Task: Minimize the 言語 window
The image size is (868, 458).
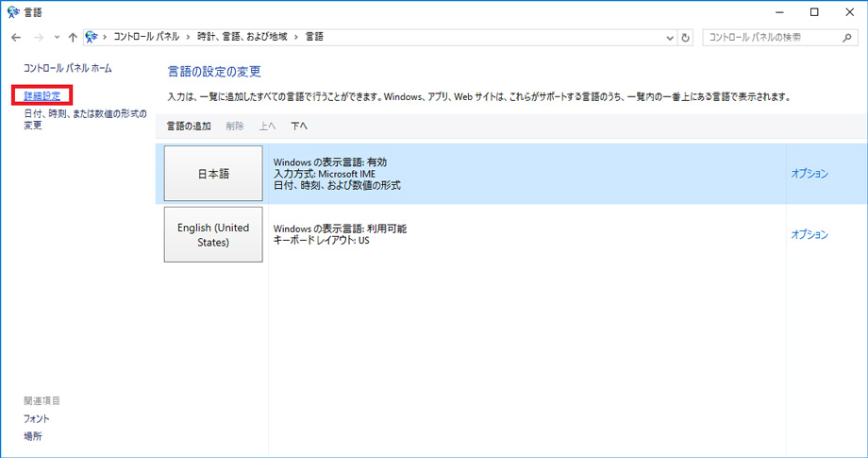Action: 779,12
